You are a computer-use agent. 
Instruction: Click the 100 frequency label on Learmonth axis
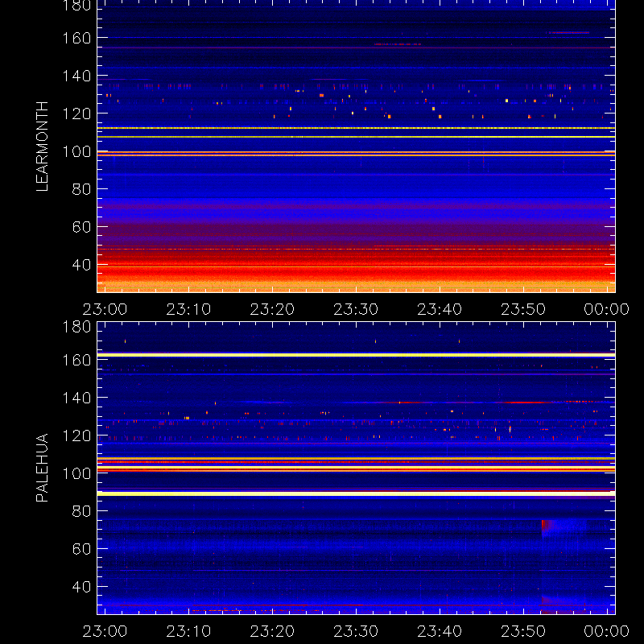tap(76, 151)
